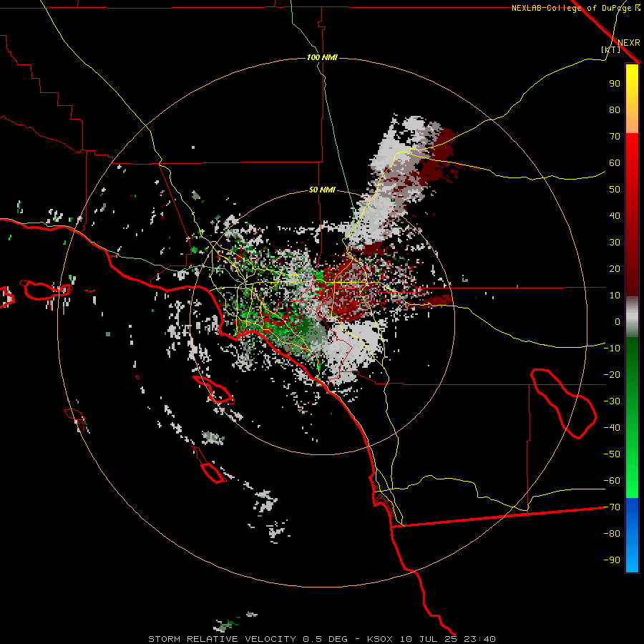Click the positive "30" scale label
The width and height of the screenshot is (644, 644).
pos(615,243)
